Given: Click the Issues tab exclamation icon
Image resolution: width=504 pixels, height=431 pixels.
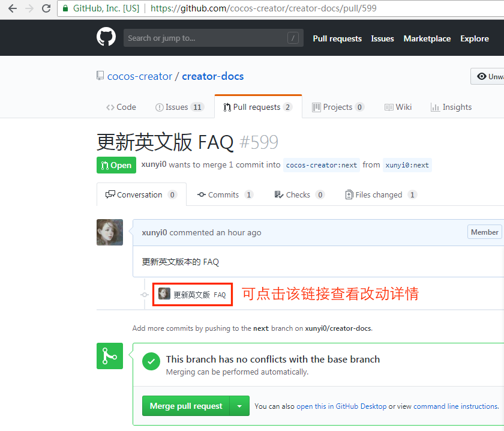Looking at the screenshot, I should point(159,107).
